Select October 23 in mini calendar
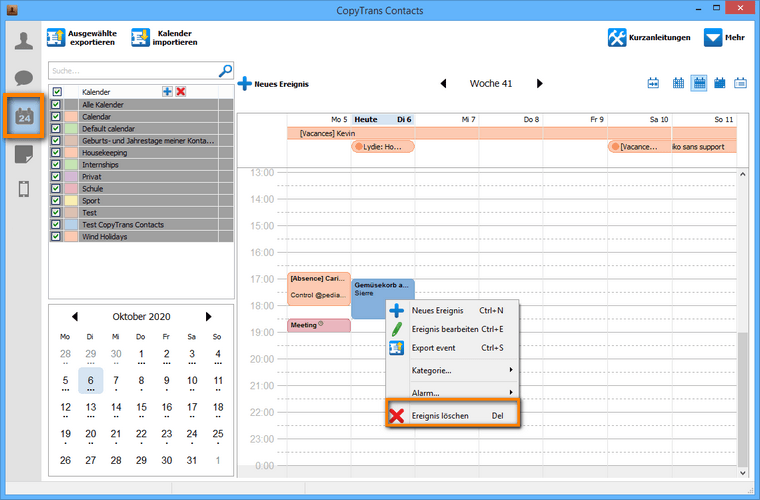This screenshot has height=500, width=760. (x=167, y=435)
